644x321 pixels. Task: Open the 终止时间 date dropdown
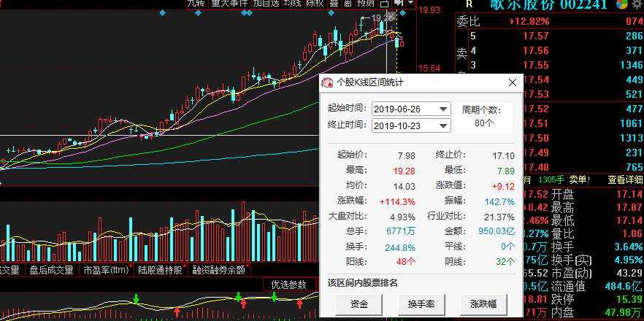click(x=443, y=125)
